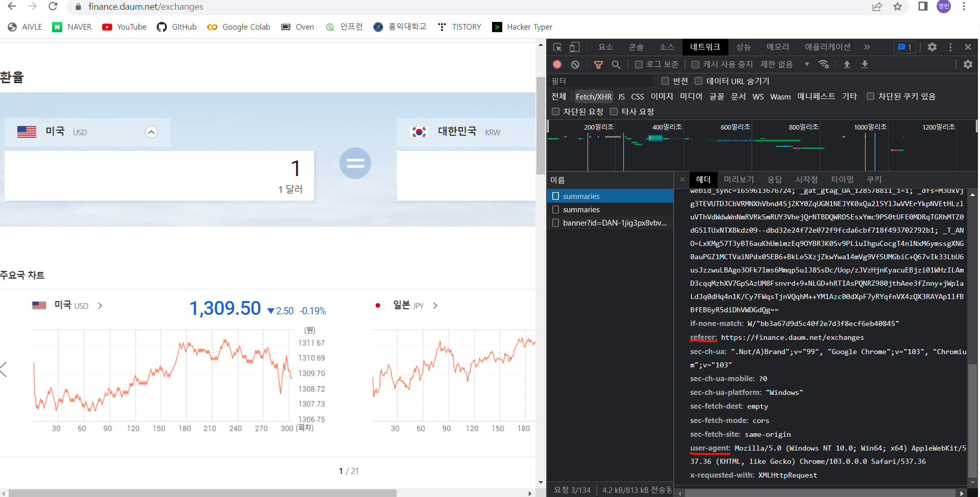Click the webpage horizontal scrollbar thumb
Image resolution: width=980 pixels, height=497 pixels.
click(x=203, y=493)
